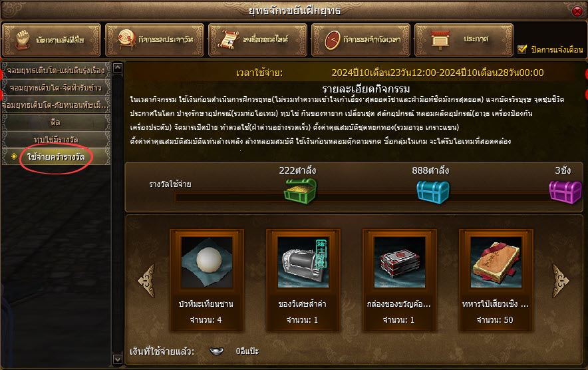Open the clock icon timed activity tab
The image size is (588, 370).
(x=361, y=40)
